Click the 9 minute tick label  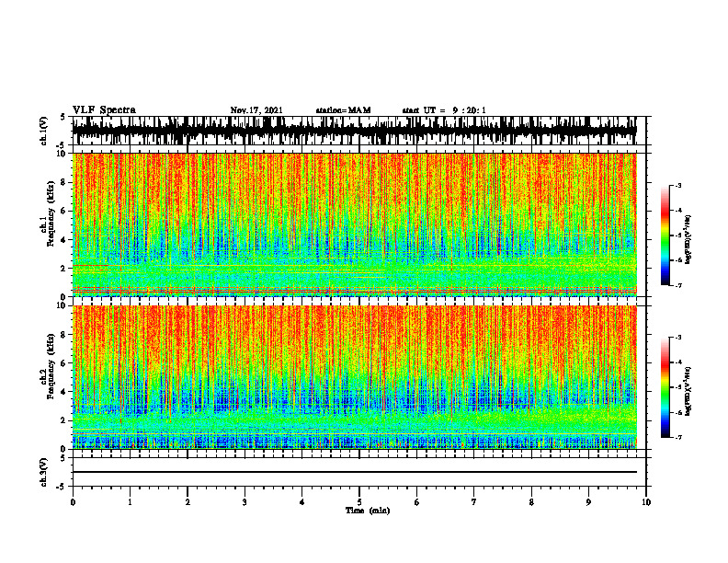tap(588, 502)
